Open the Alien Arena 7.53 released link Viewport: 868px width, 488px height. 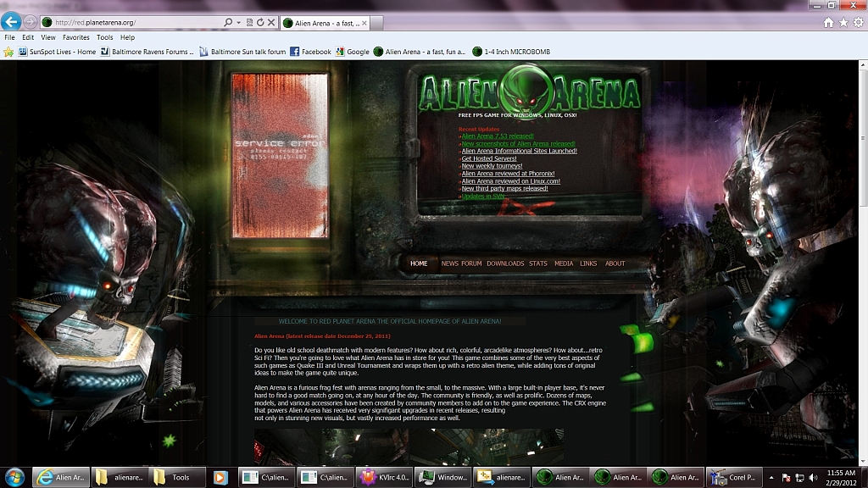[x=498, y=136]
